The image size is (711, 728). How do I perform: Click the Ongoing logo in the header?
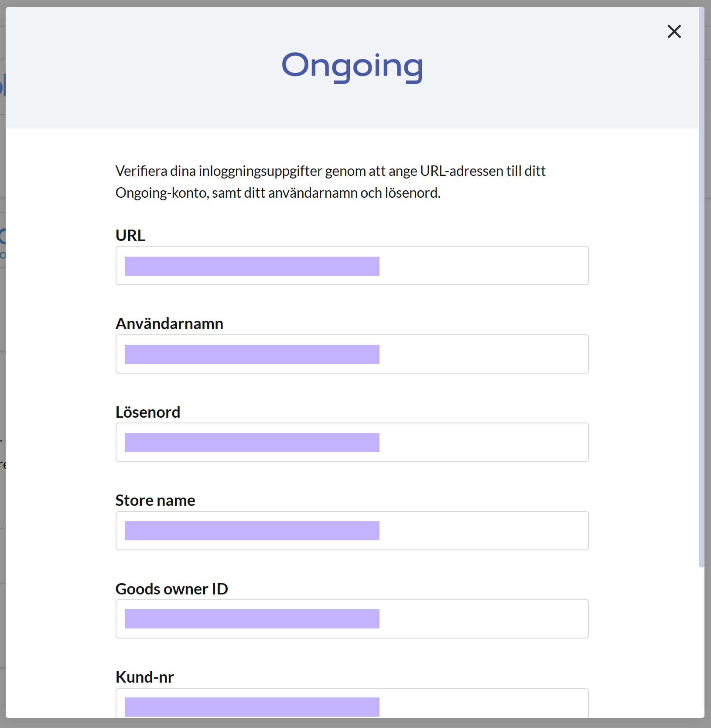[352, 66]
